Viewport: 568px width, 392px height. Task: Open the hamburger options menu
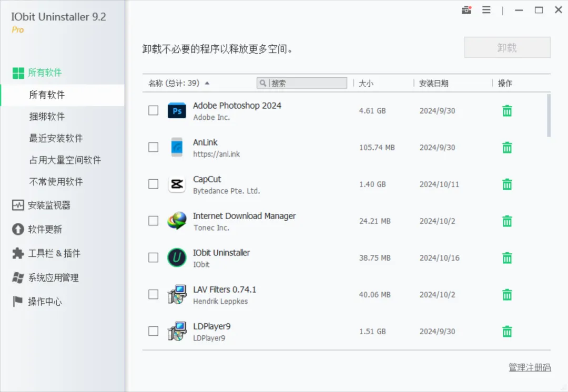coord(486,10)
